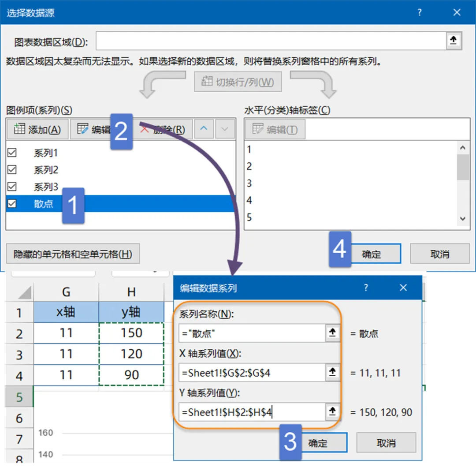This screenshot has height=471, width=476.
Task: Close the 选择数据源 dialog
Action: 457,12
